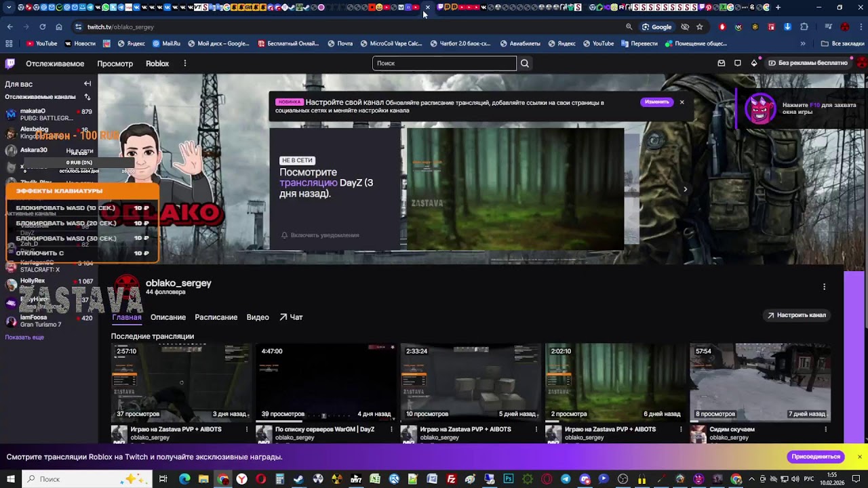Close the 'Настройте свой канал' banner

682,102
